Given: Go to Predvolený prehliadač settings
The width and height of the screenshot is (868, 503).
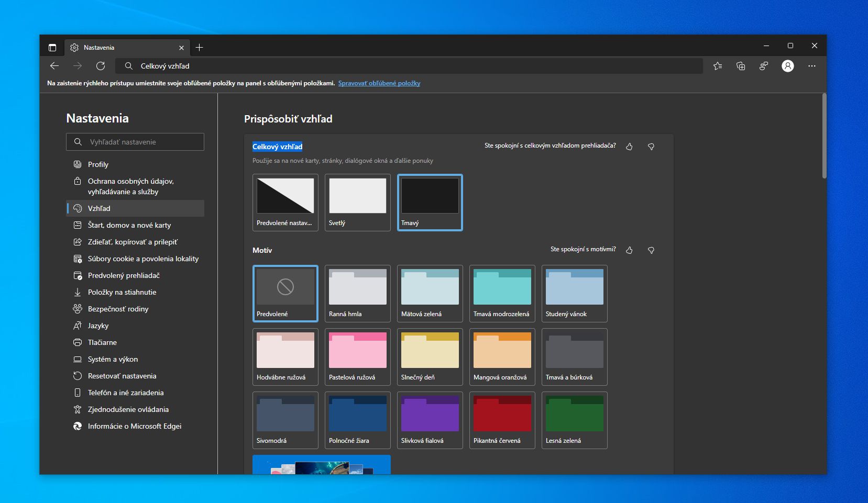Looking at the screenshot, I should pyautogui.click(x=135, y=275).
